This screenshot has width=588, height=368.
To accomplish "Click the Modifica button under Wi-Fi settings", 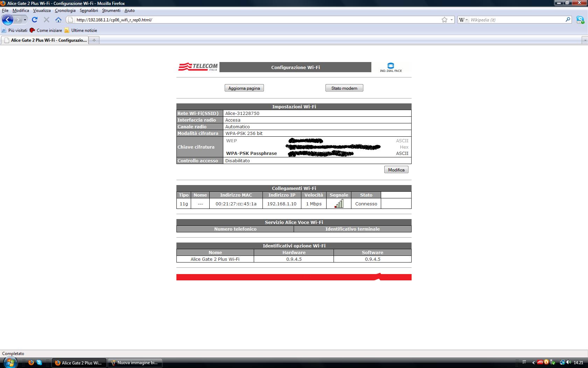I will click(x=396, y=170).
